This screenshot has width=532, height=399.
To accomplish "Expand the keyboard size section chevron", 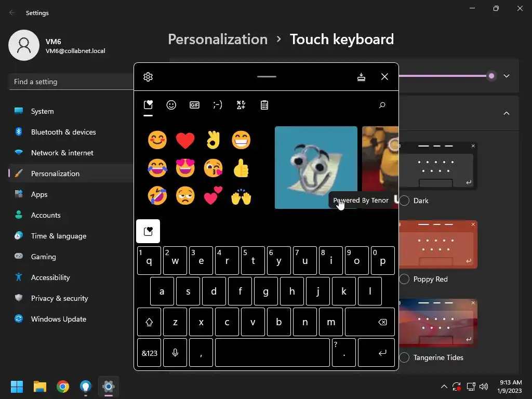I will 507,76.
